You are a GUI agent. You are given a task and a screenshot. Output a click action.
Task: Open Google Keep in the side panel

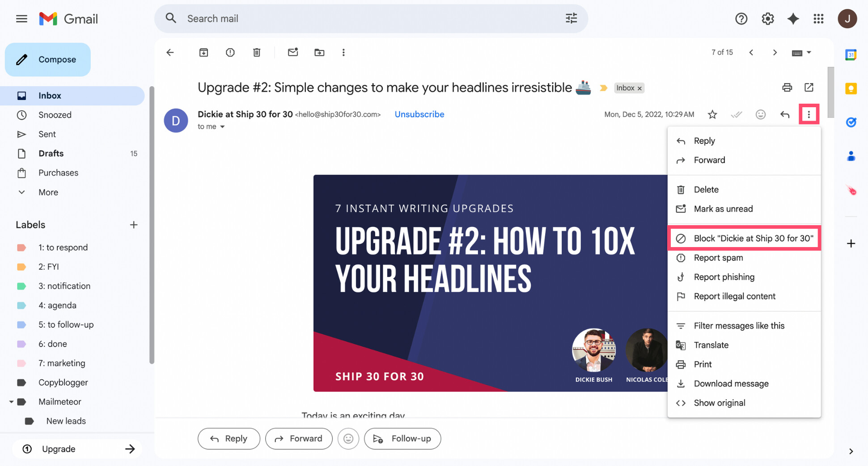851,89
